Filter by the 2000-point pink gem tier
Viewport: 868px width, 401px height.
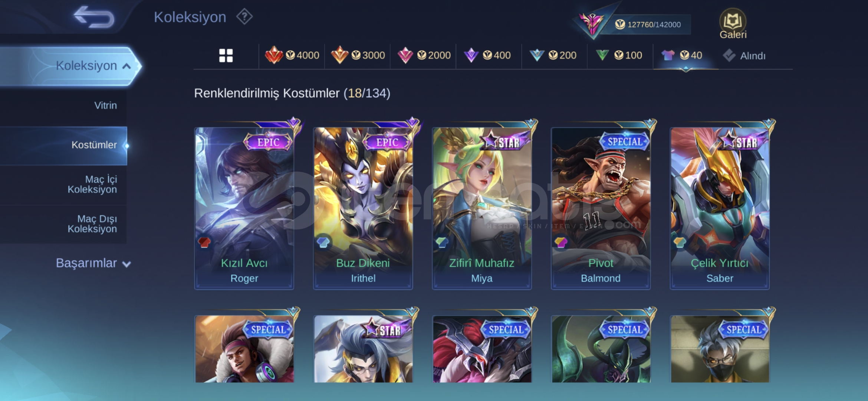pos(424,56)
